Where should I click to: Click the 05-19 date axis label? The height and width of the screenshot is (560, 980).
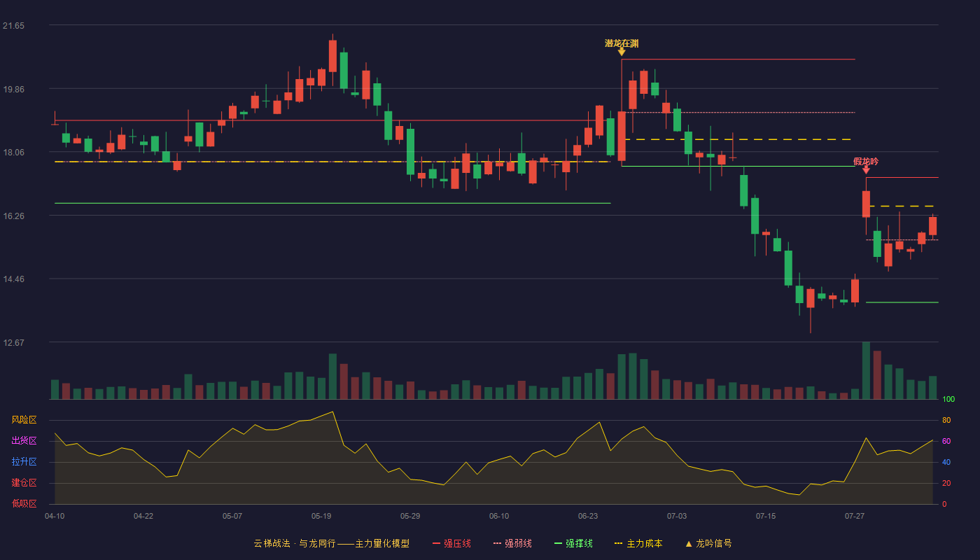click(x=321, y=516)
